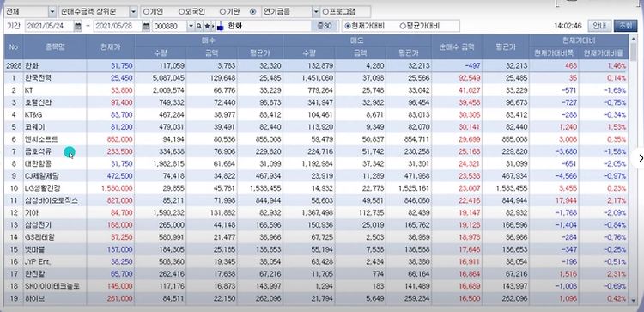Click the 현재가대비폭 column header
The height and width of the screenshot is (312, 644).
click(x=554, y=53)
